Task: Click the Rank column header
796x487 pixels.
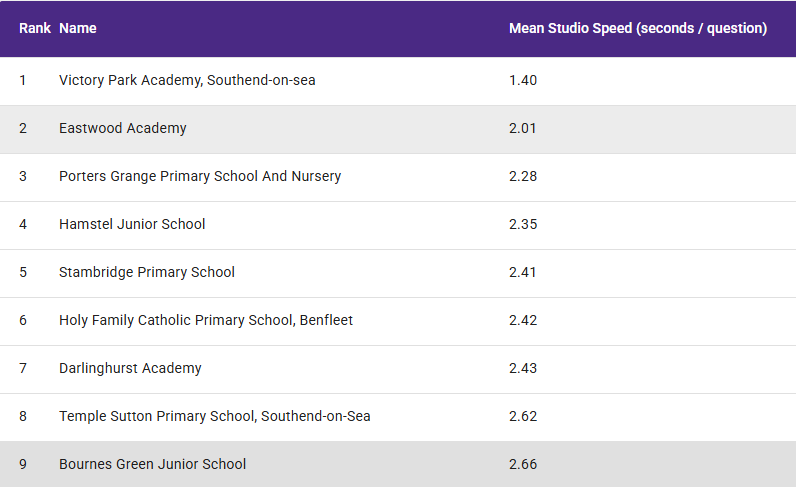Action: (x=35, y=28)
